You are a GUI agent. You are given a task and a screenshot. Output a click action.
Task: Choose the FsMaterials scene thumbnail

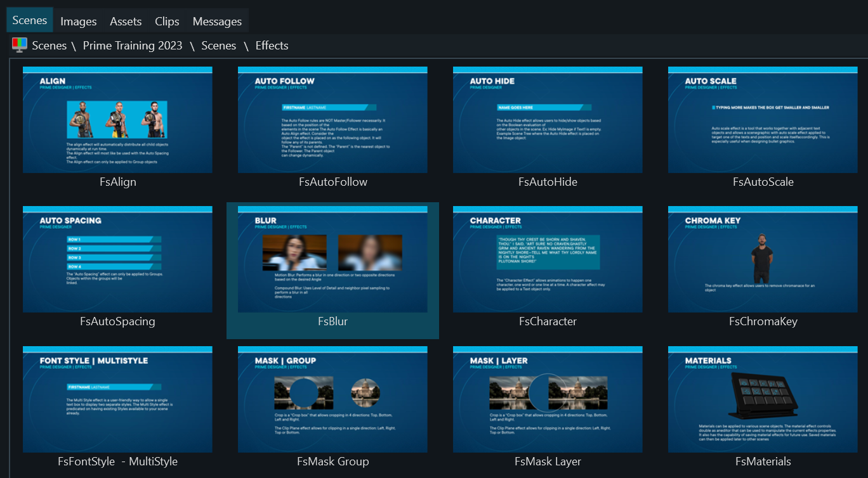coord(763,399)
